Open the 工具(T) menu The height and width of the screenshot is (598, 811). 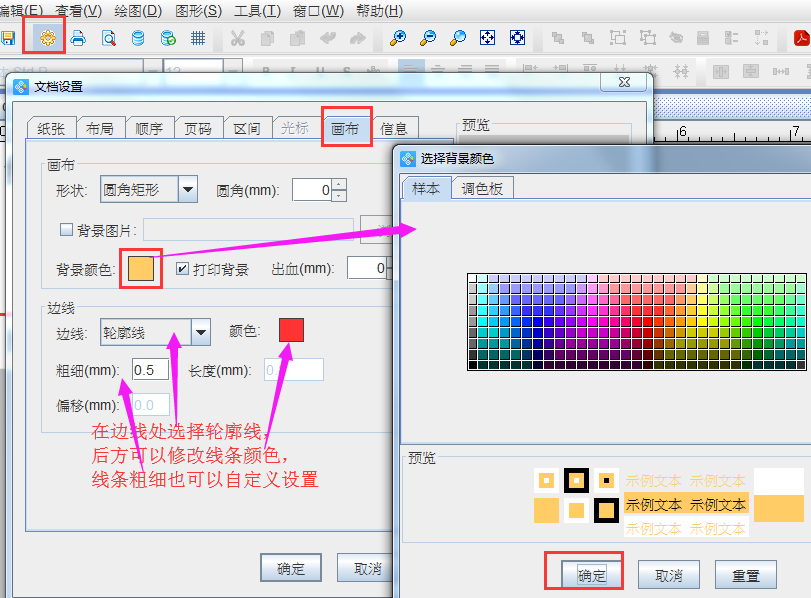(257, 11)
